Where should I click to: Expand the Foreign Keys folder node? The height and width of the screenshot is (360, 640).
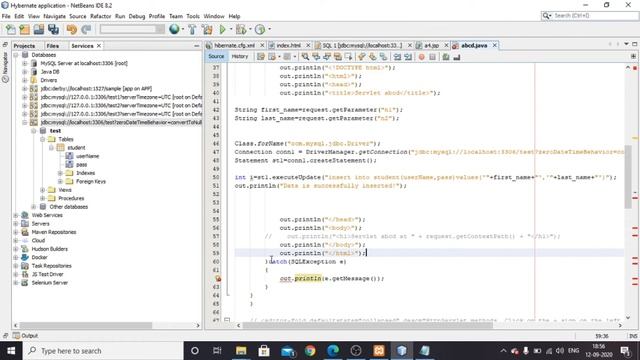point(60,181)
